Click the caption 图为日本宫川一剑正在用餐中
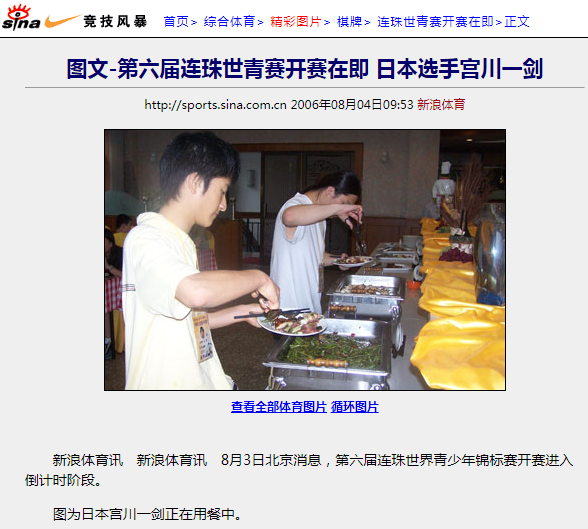The image size is (588, 529). tap(147, 514)
